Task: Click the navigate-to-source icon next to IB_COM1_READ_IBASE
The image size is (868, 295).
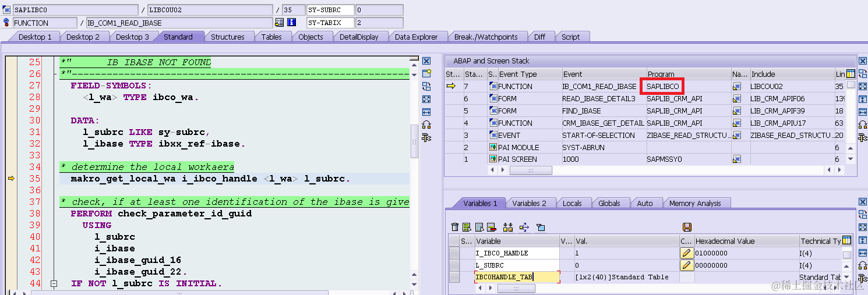Action: 280,23
